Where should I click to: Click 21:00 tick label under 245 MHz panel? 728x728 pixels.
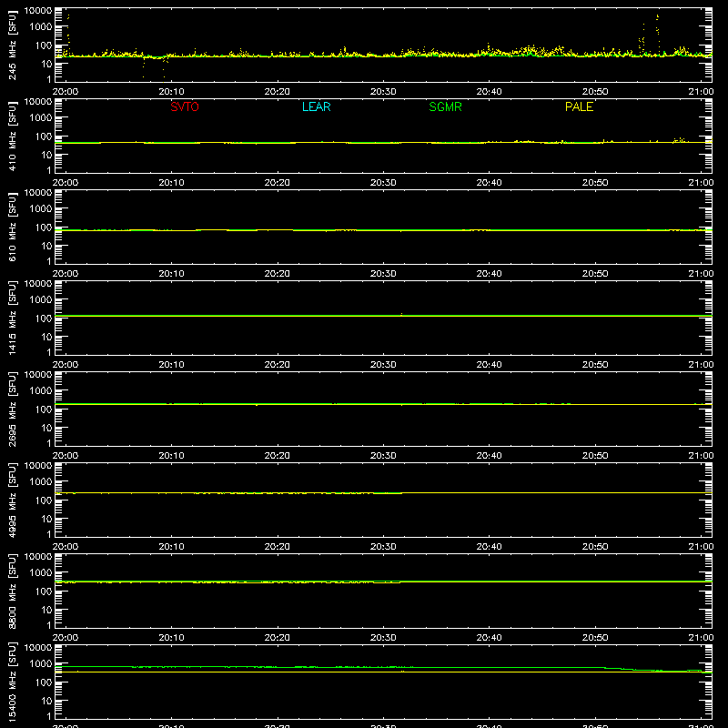point(701,92)
